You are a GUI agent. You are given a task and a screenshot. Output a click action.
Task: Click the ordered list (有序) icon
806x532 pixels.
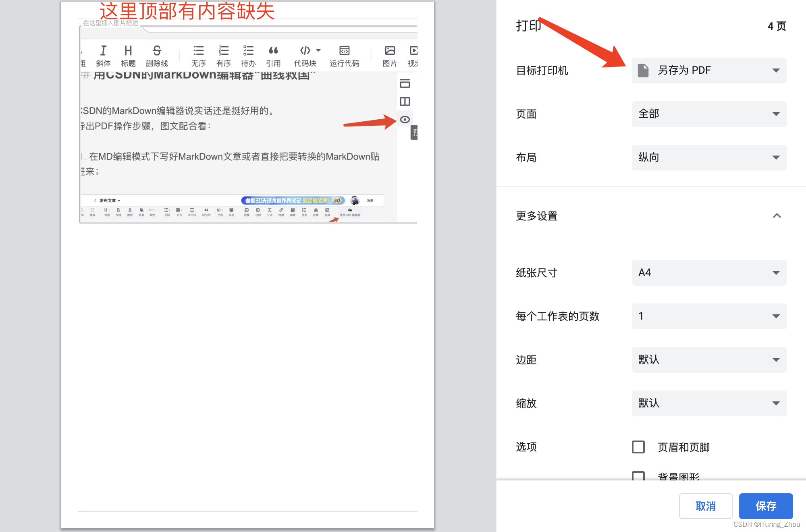(x=223, y=51)
